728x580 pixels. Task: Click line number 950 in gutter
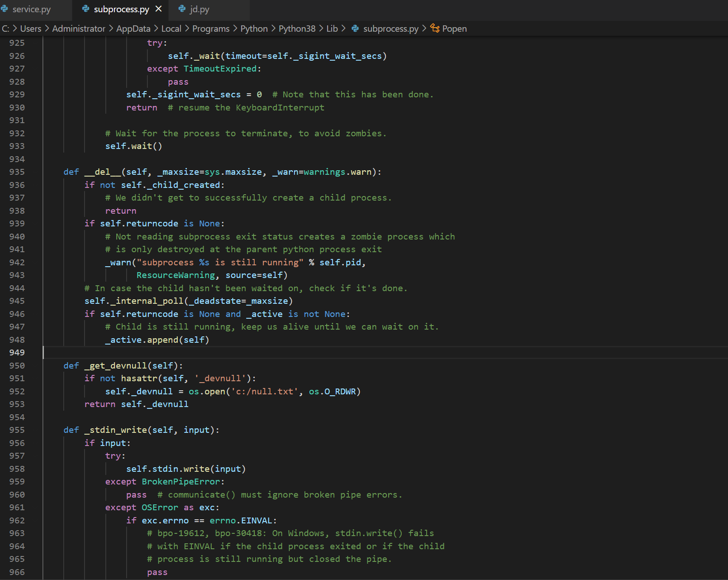tap(17, 365)
